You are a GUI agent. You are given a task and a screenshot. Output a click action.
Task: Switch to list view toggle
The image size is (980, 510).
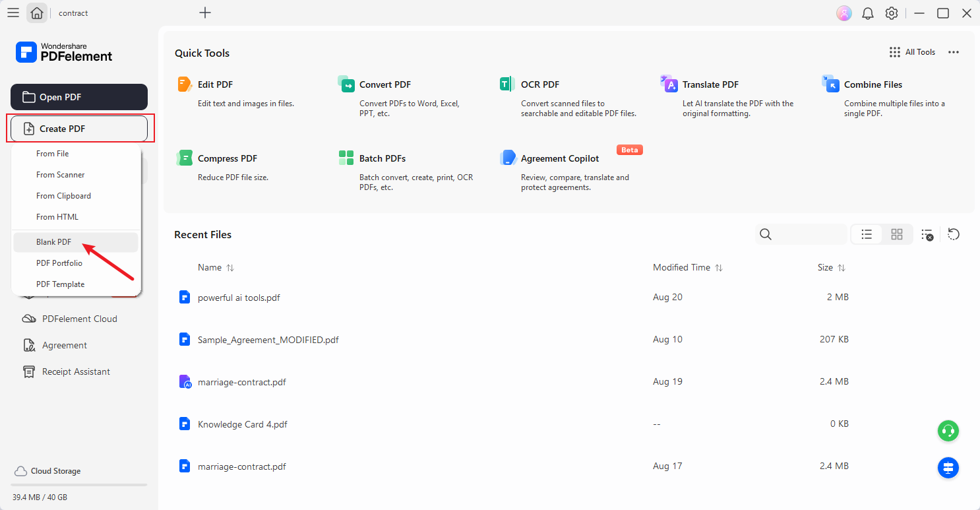(x=867, y=234)
